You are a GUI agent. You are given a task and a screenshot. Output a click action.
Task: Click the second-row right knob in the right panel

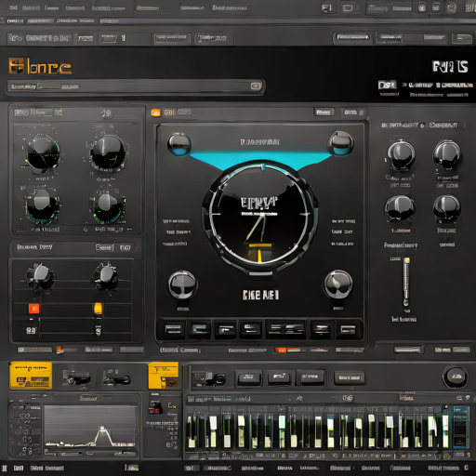click(446, 208)
